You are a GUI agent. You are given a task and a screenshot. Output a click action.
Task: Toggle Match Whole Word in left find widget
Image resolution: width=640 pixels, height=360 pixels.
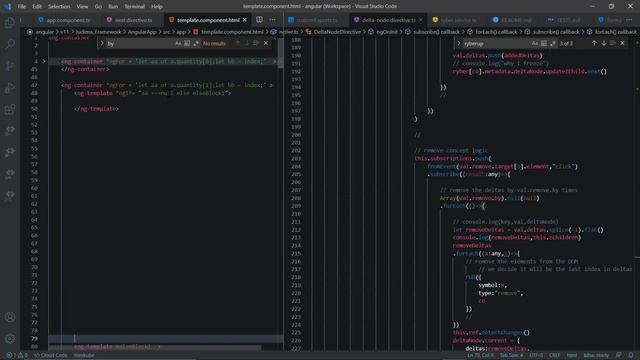tap(187, 43)
